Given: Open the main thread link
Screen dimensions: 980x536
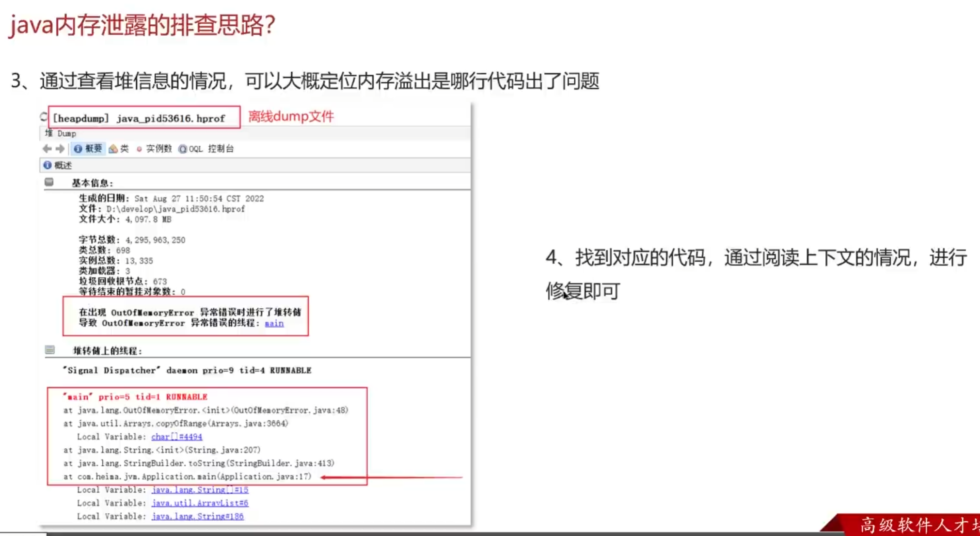Looking at the screenshot, I should (x=274, y=323).
